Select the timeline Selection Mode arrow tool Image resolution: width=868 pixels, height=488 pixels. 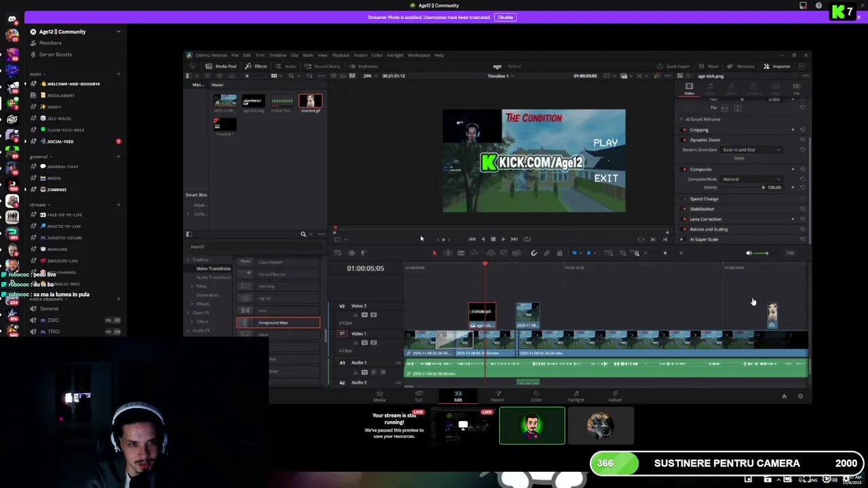[434, 253]
